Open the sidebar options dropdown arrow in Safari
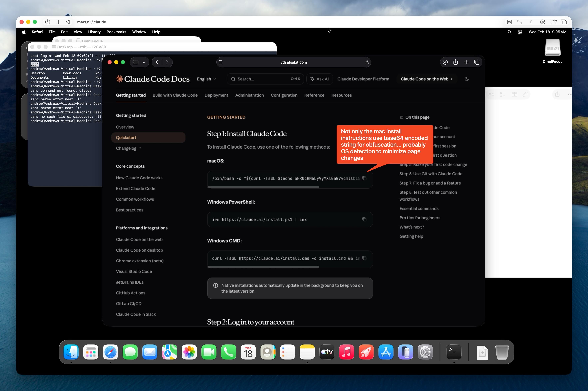Screen dimensions: 588x391 144,62
